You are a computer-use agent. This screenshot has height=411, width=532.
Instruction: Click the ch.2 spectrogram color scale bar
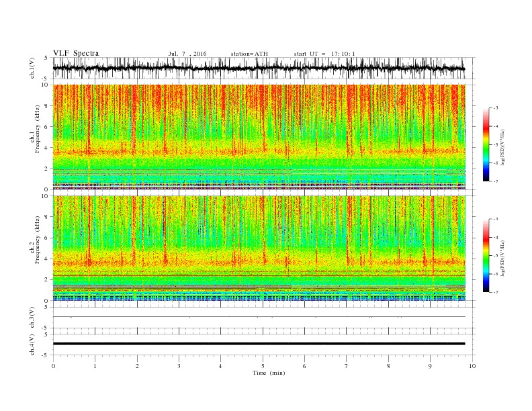click(486, 255)
